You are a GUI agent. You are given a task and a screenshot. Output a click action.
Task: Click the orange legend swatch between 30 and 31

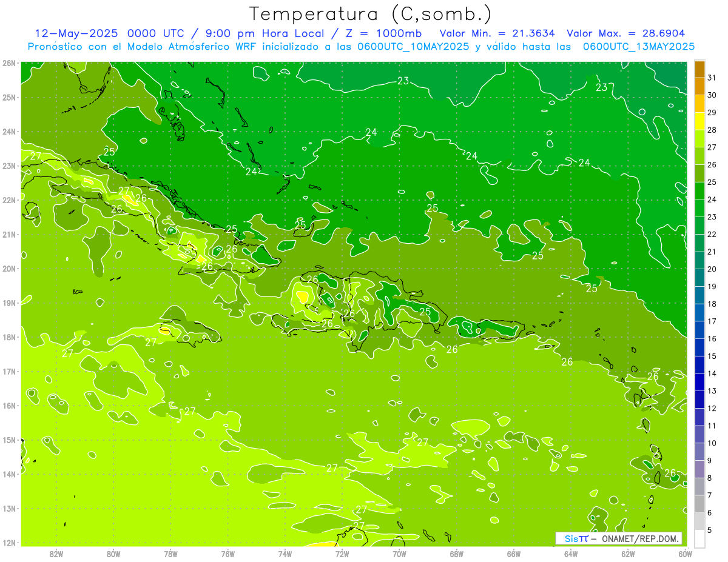click(x=699, y=86)
